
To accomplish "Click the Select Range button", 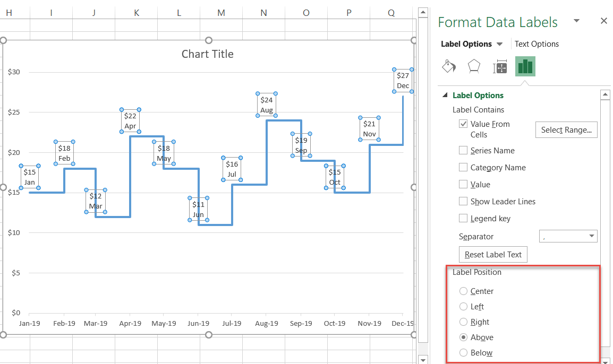I will click(x=566, y=129).
